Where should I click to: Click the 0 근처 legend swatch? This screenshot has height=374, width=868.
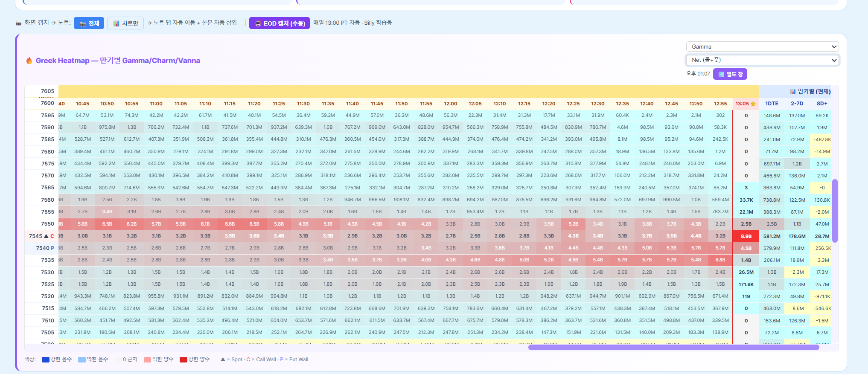click(118, 360)
